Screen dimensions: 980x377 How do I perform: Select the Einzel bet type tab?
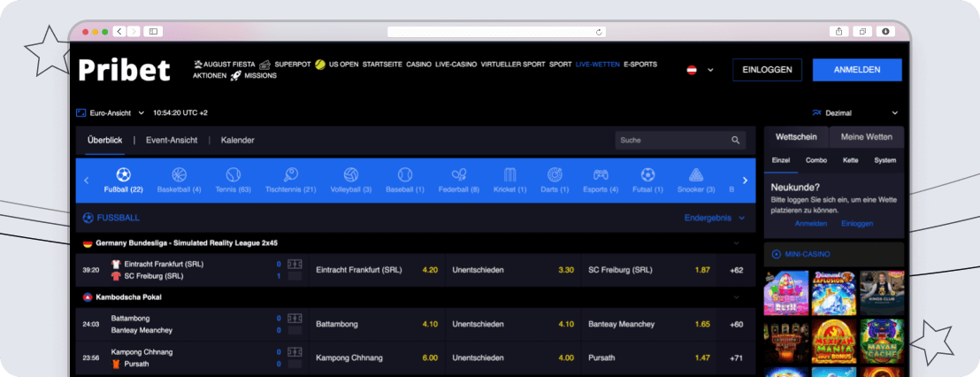coord(781,161)
